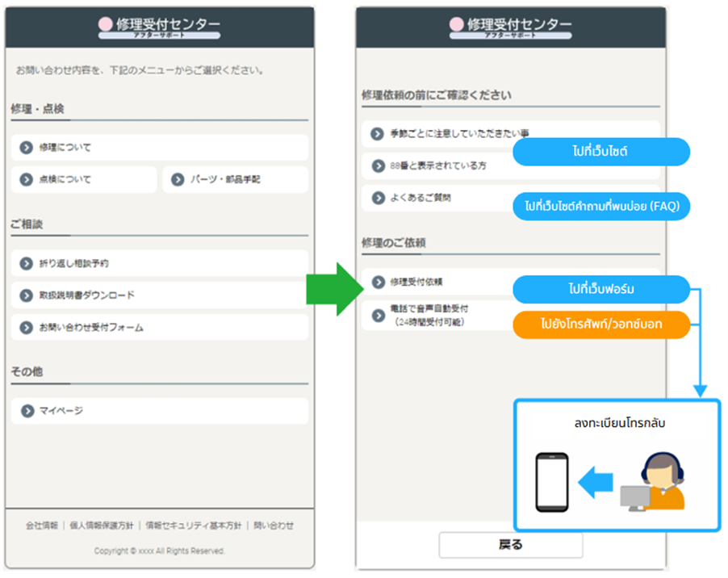This screenshot has height=578, width=728.
Task: Click the arrow icon beside 修理受付依頼
Action: (378, 282)
